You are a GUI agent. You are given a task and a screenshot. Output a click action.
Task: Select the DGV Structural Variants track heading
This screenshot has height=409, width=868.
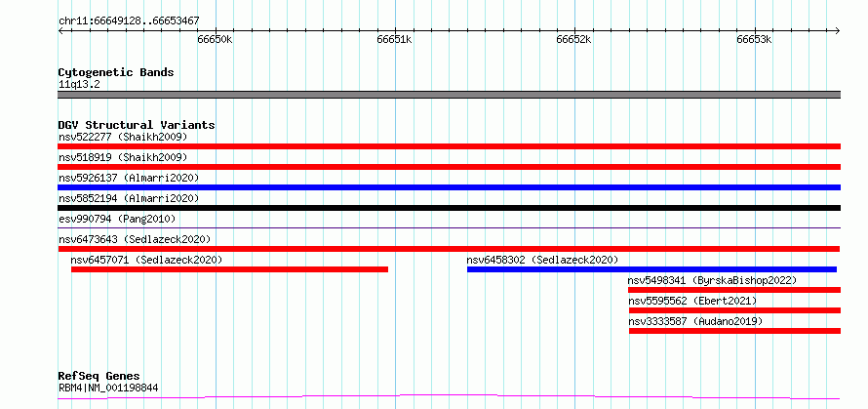click(x=137, y=125)
